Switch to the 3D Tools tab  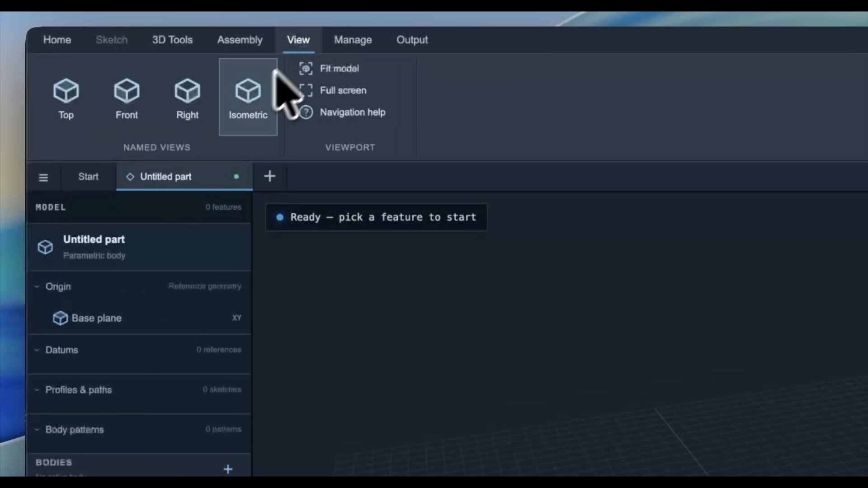click(172, 40)
